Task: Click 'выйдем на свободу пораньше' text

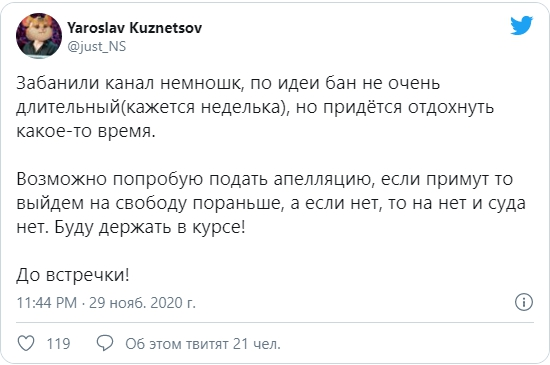Action: 150,204
